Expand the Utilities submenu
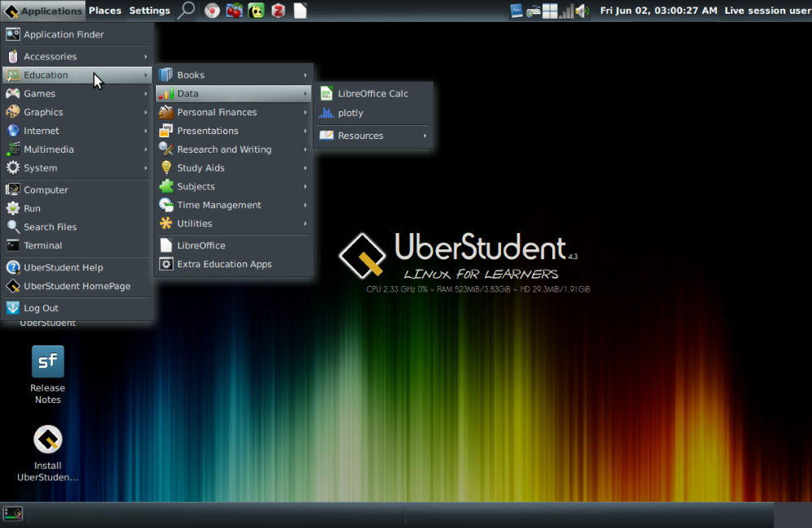Image resolution: width=812 pixels, height=528 pixels. 234,224
